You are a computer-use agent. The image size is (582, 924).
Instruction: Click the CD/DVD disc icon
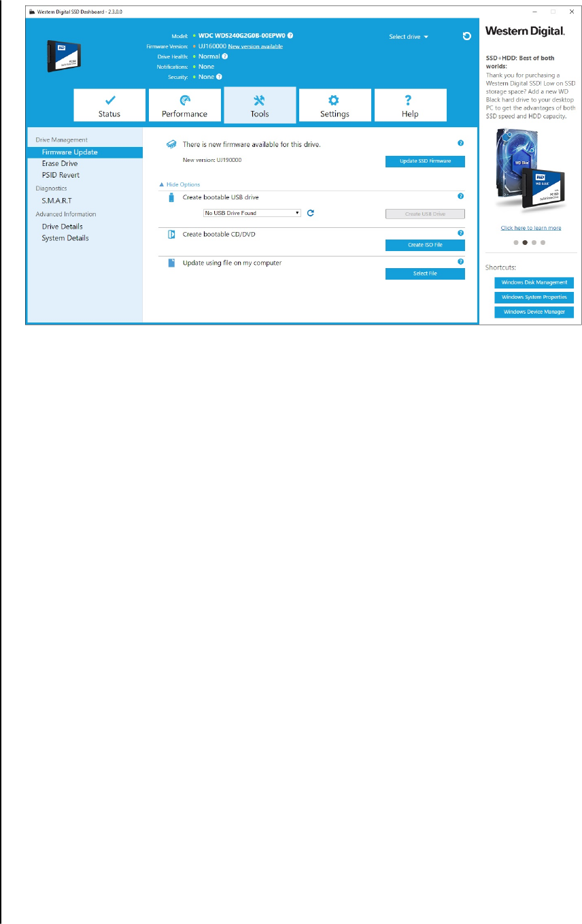(x=171, y=234)
